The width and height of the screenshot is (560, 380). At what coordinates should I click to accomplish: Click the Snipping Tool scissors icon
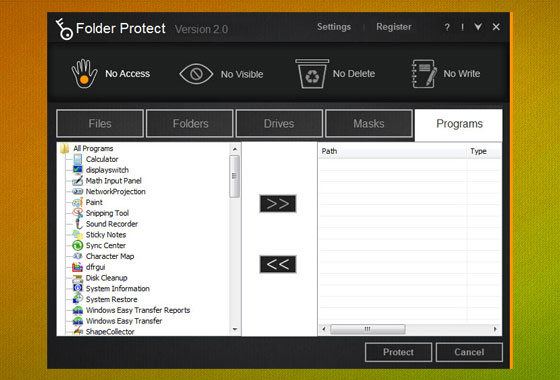78,213
